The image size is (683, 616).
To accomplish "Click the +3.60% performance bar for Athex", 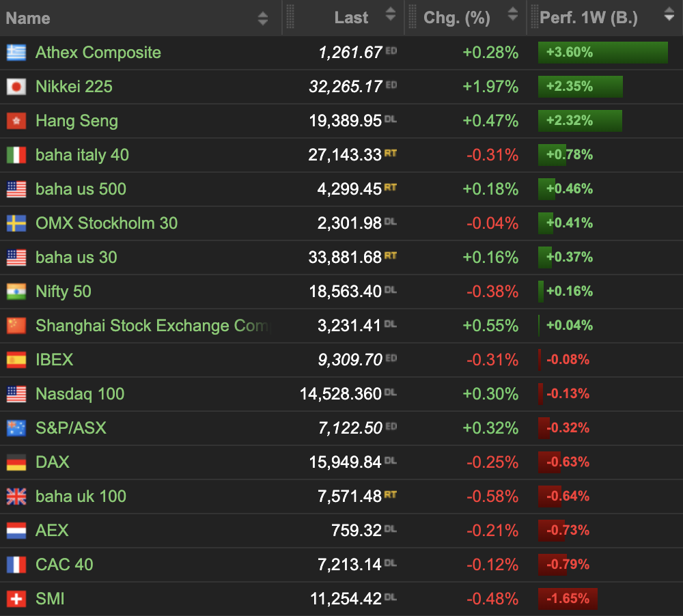I will [x=603, y=53].
